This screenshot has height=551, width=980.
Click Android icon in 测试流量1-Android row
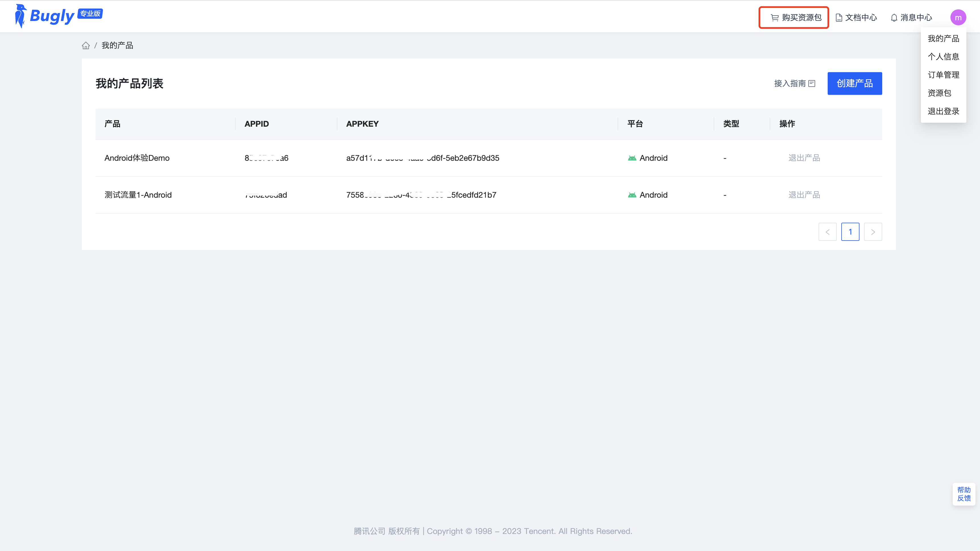tap(632, 195)
